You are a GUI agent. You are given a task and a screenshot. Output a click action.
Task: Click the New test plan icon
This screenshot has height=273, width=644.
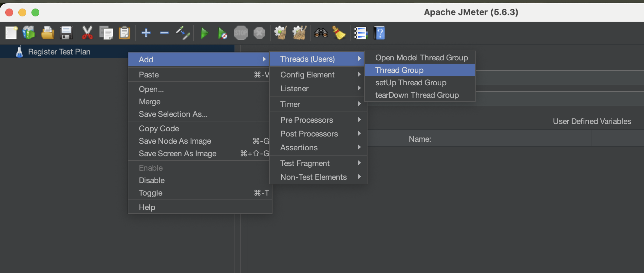pos(11,33)
